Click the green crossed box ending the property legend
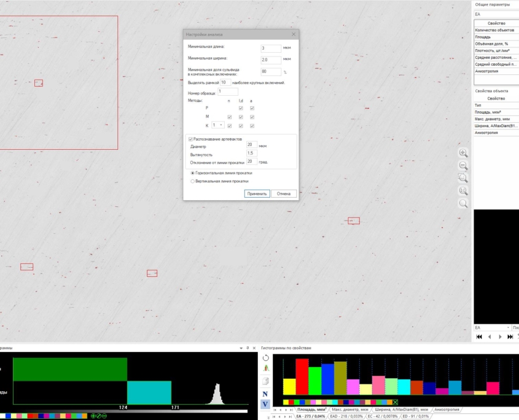This screenshot has height=420, width=519. click(395, 402)
